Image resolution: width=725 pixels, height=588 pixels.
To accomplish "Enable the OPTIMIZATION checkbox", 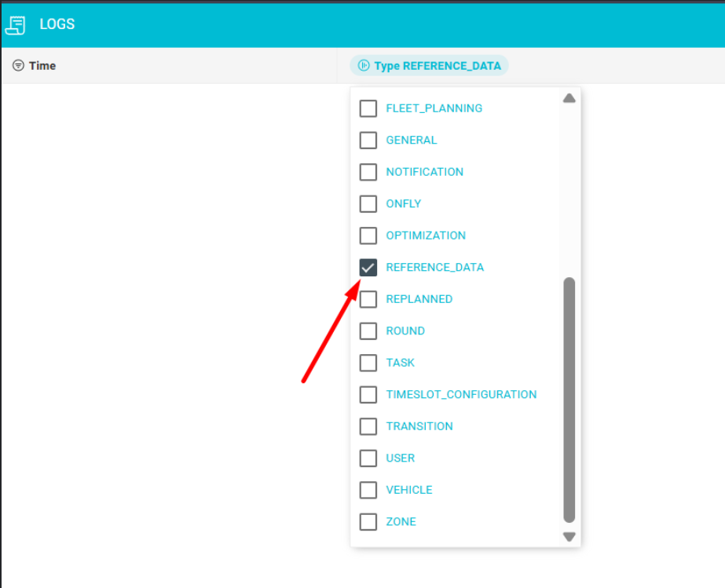I will [368, 236].
